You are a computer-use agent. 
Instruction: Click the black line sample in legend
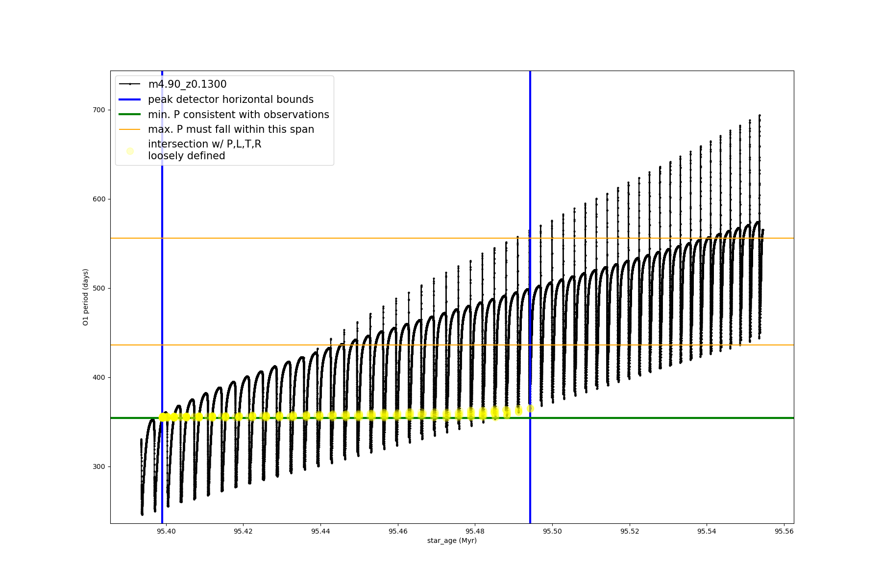click(130, 84)
